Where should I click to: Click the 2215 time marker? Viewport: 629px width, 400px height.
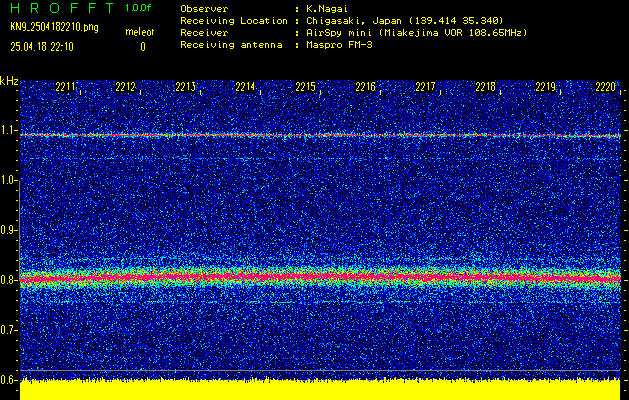tap(306, 87)
